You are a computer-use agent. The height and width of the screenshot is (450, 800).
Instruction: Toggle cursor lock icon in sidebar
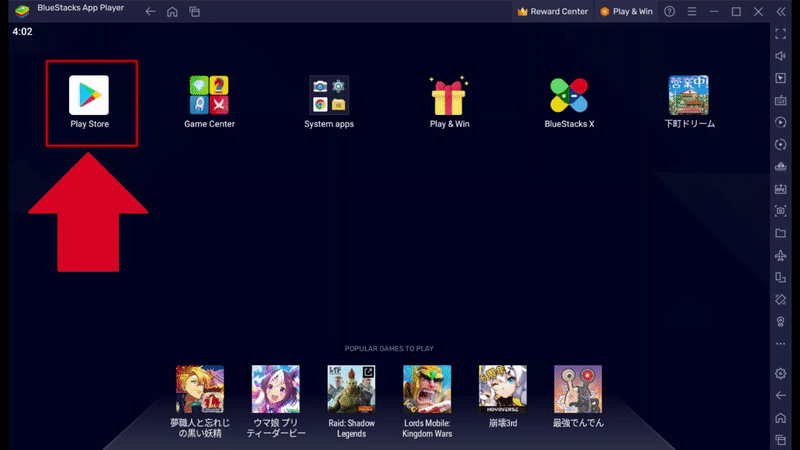coord(781,78)
